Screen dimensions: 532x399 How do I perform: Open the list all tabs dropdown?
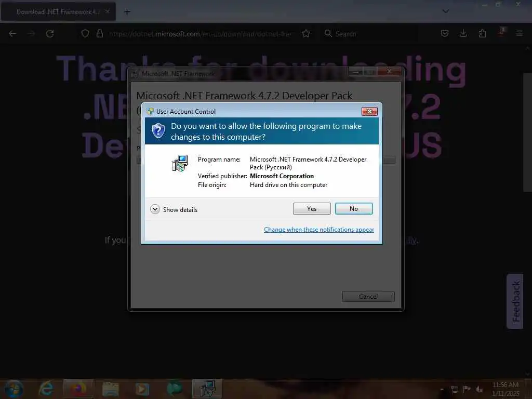click(x=446, y=11)
